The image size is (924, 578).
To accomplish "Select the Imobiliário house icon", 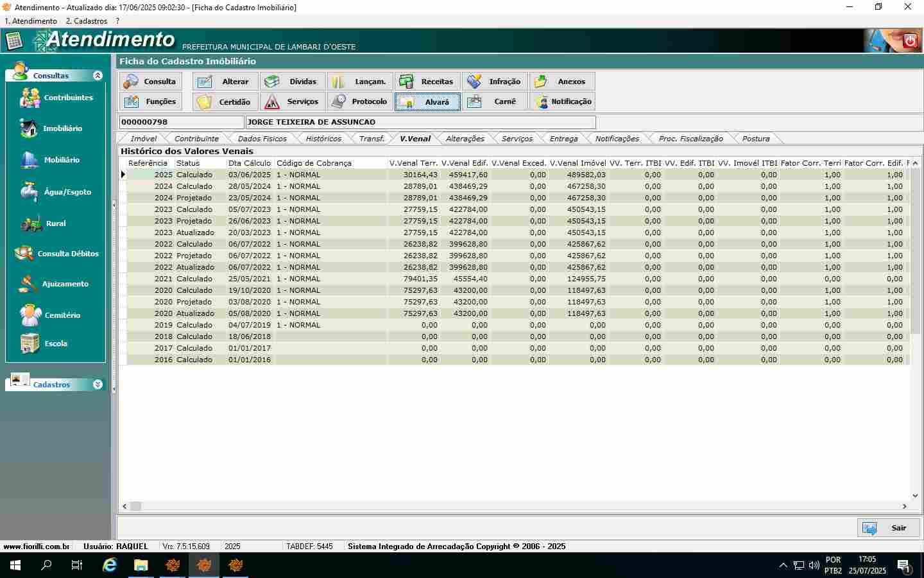I will (x=29, y=128).
